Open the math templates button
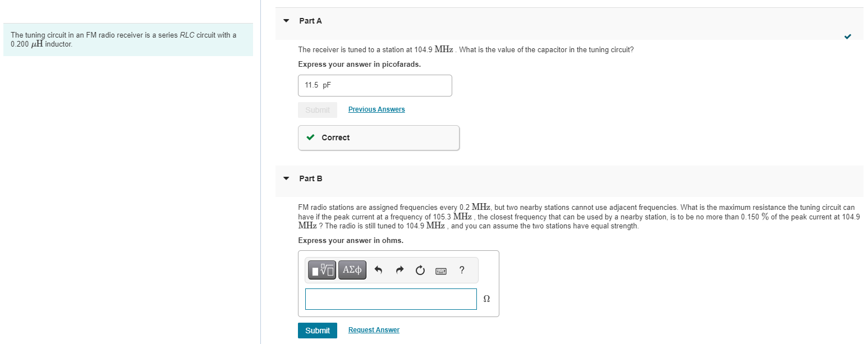Viewport: 868px width, 344px height. [323, 270]
